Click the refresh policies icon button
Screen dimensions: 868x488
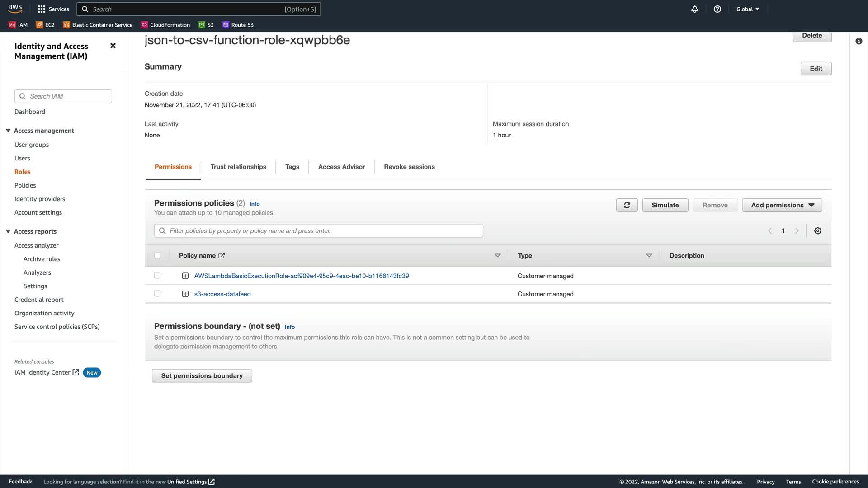point(627,205)
